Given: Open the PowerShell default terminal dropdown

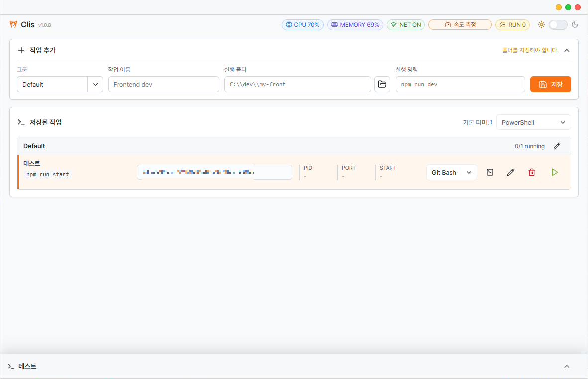Looking at the screenshot, I should point(533,122).
